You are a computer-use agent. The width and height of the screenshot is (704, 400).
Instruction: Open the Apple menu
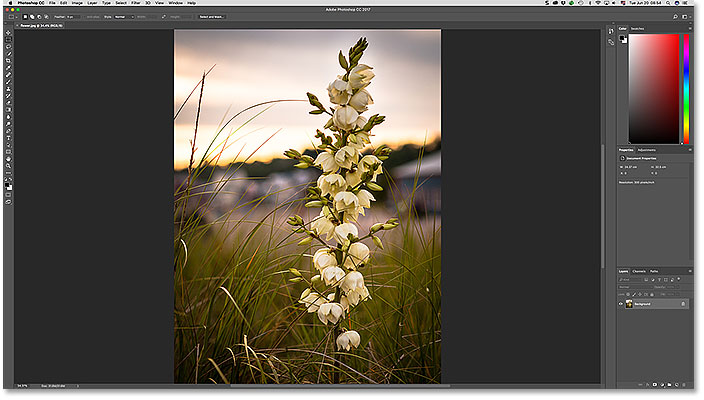[10, 3]
